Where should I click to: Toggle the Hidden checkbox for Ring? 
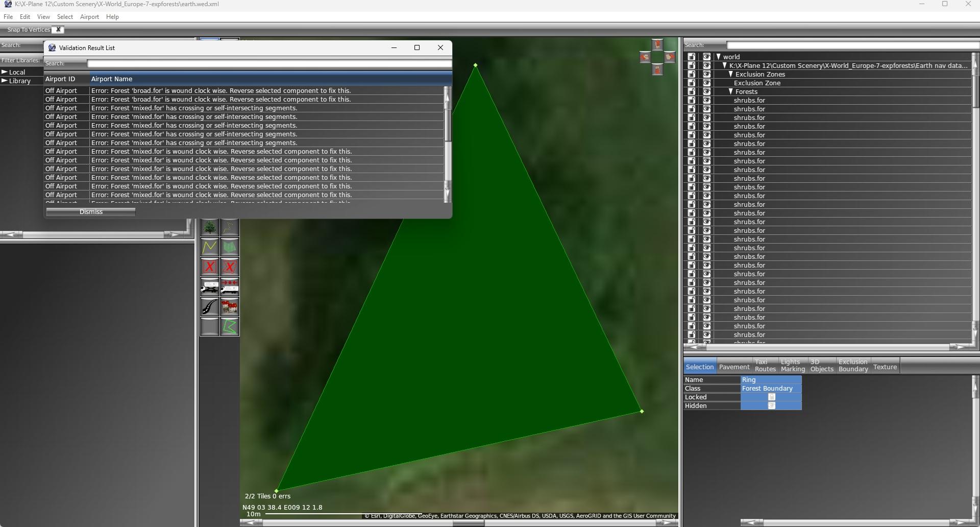[771, 406]
